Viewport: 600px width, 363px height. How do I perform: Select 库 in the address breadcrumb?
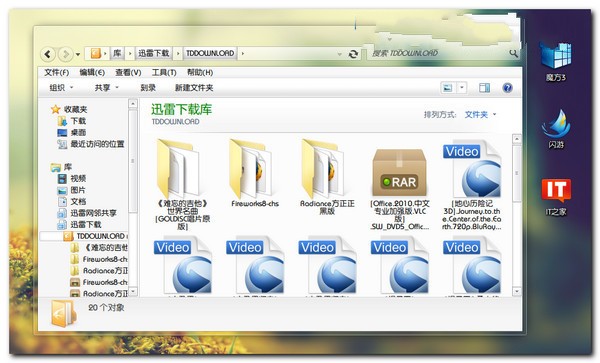[117, 53]
